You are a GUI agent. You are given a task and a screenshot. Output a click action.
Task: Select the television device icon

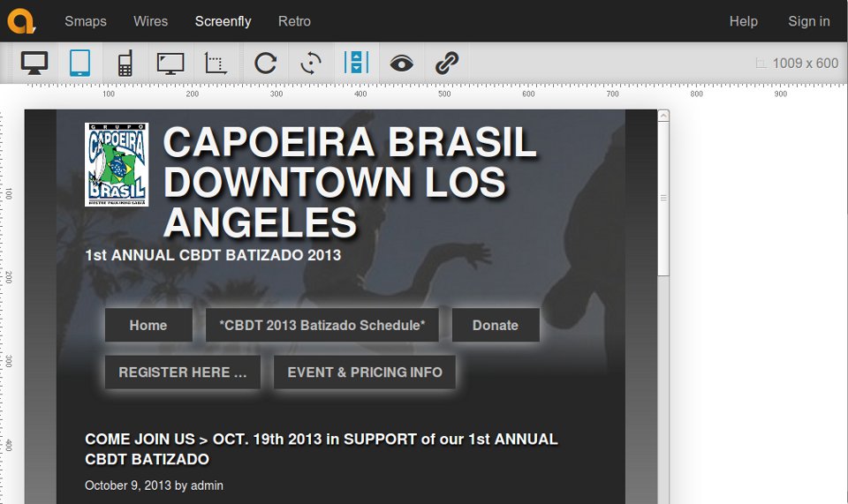point(170,64)
